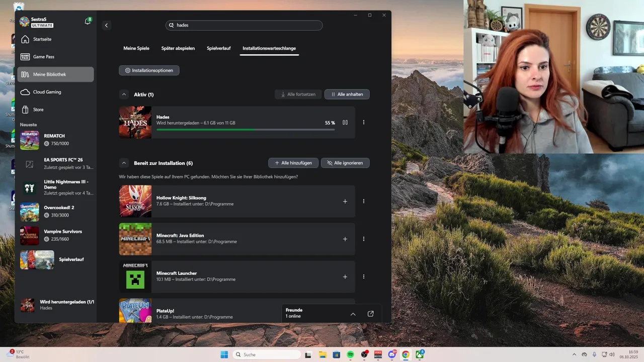
Task: Open Installationsoptionen settings
Action: point(149,70)
